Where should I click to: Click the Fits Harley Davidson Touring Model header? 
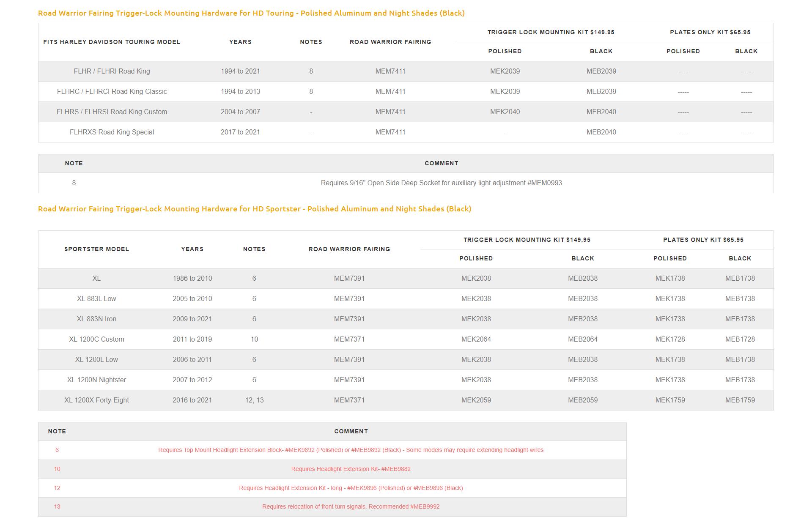tap(112, 42)
